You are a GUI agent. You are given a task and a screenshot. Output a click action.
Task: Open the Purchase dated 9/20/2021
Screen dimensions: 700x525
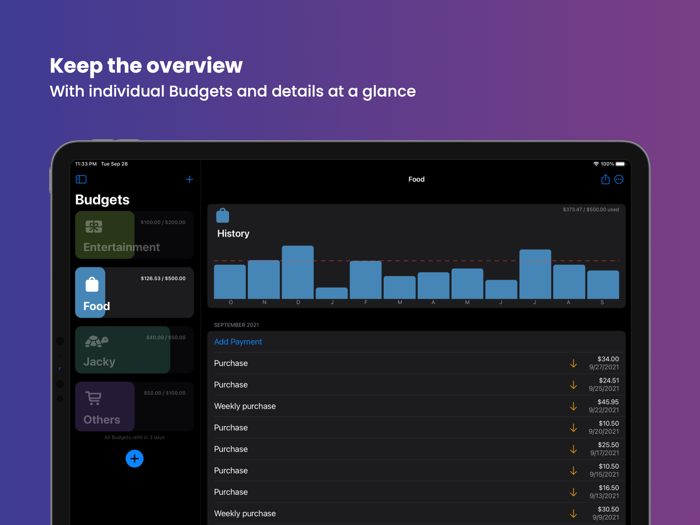tap(417, 428)
